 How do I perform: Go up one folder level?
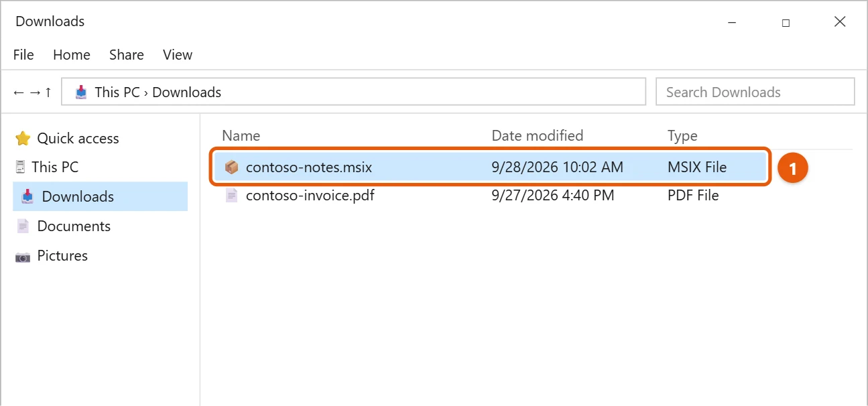pyautogui.click(x=48, y=92)
